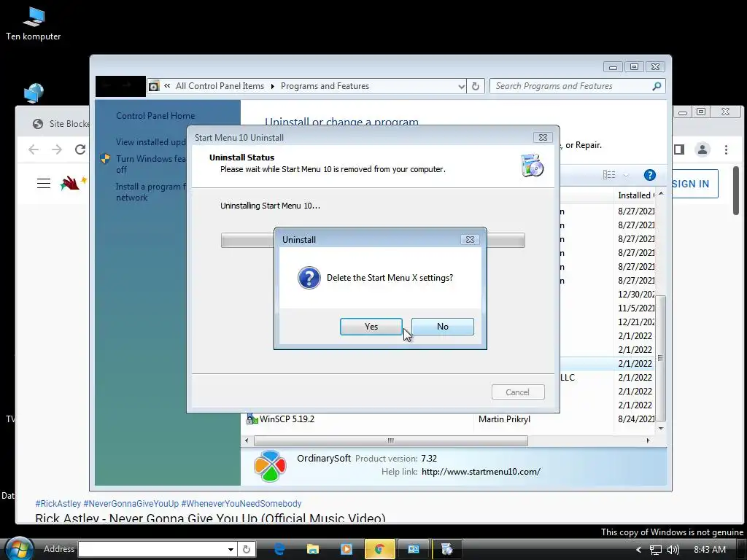
Task: Cancel the Start Menu 10 uninstall
Action: tap(518, 392)
